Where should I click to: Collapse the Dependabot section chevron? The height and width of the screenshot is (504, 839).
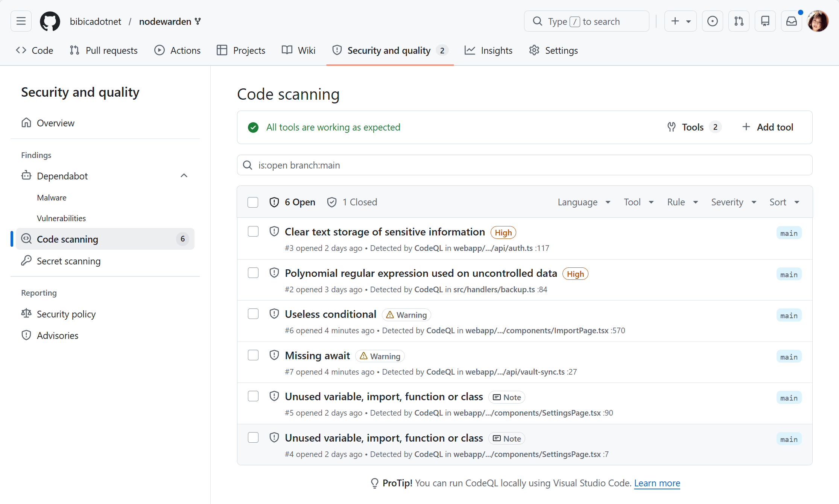(184, 176)
